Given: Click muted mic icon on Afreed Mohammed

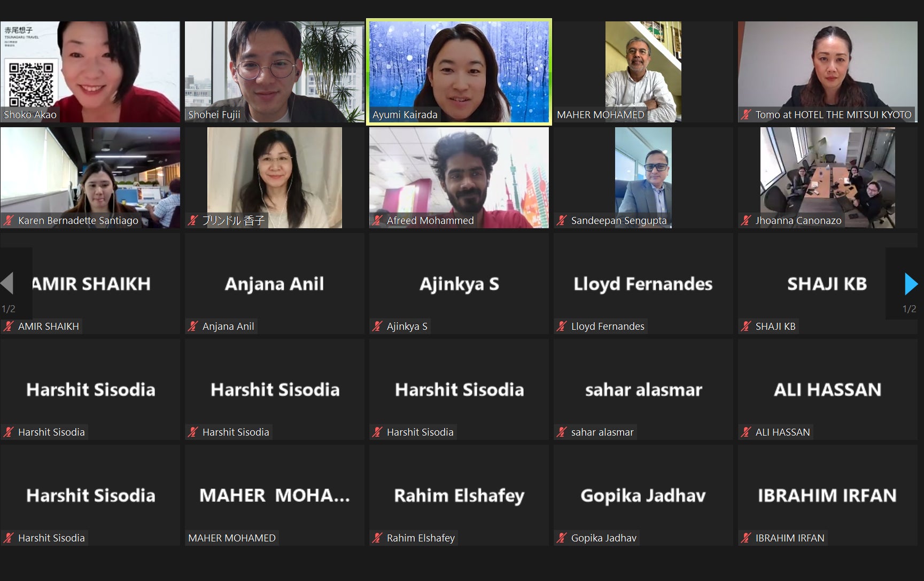Looking at the screenshot, I should click(377, 220).
